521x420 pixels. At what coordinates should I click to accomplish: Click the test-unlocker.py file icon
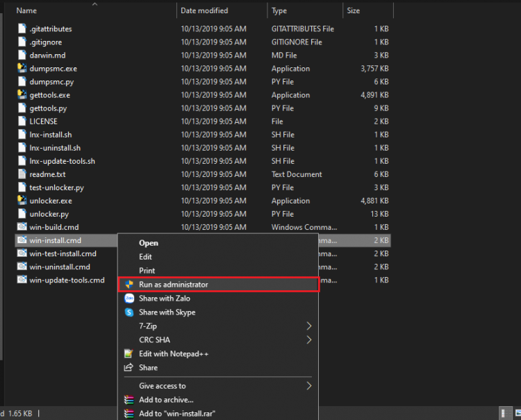(22, 187)
